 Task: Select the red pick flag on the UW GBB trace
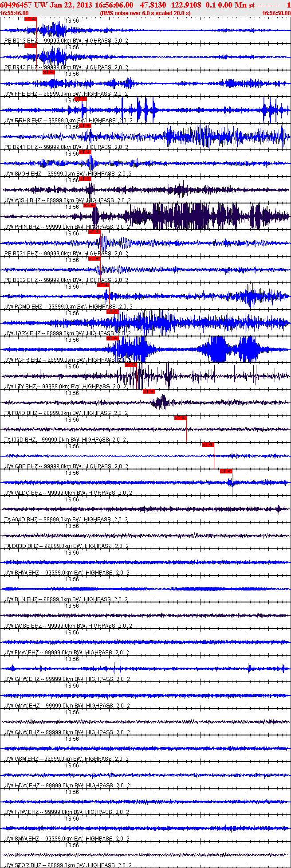pyautogui.click(x=208, y=445)
